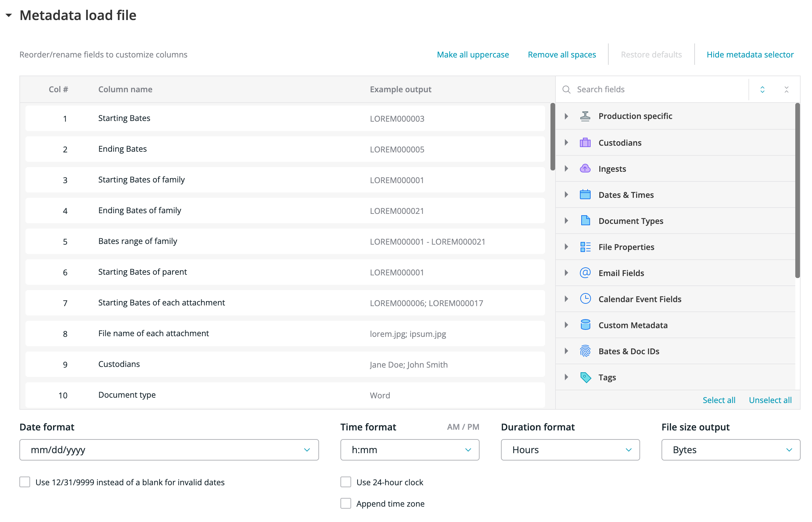812x522 pixels.
Task: Select the Ending Bates of family row
Action: [285, 211]
